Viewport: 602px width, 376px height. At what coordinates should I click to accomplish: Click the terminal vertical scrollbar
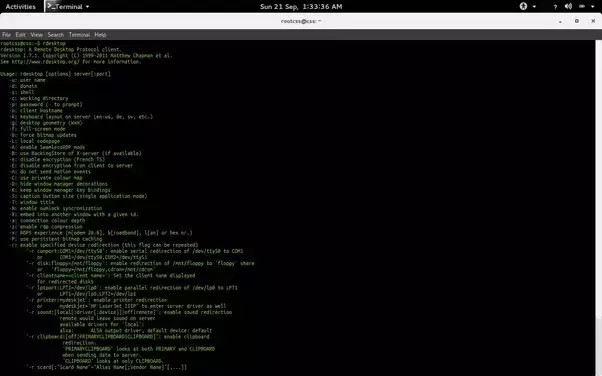click(x=599, y=208)
